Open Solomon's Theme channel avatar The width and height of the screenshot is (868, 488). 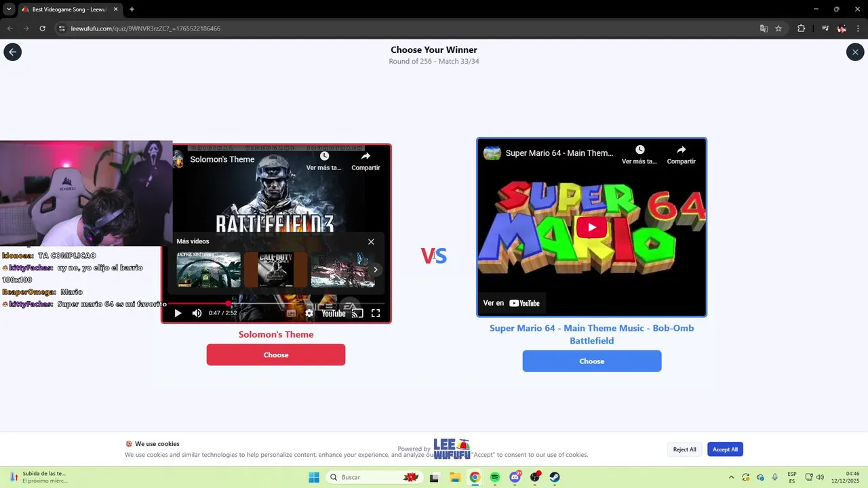(x=178, y=159)
